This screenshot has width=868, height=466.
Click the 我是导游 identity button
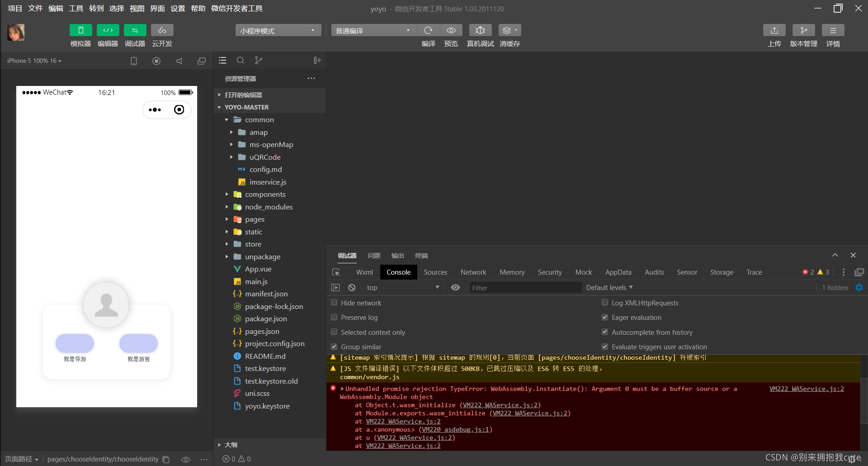(x=75, y=343)
